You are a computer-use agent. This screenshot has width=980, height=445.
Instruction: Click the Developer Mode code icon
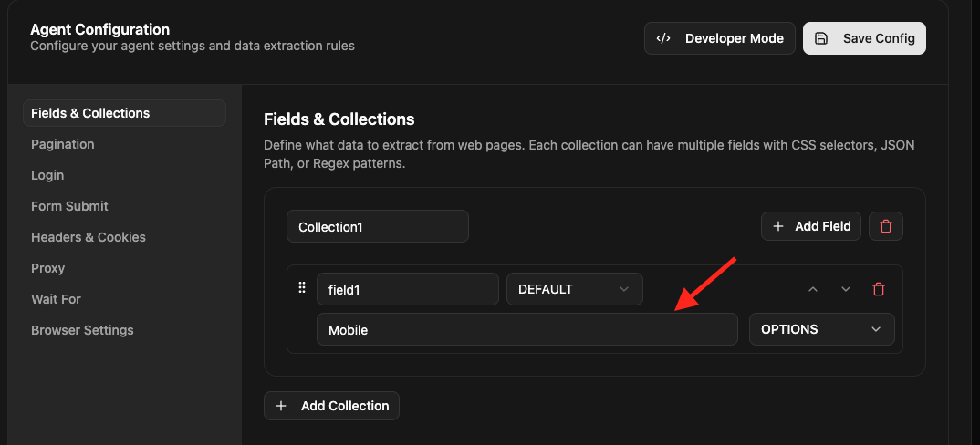click(664, 38)
